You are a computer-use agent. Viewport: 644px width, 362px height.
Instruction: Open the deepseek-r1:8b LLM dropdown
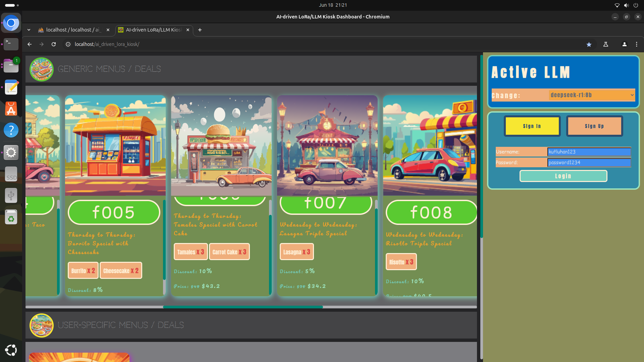click(x=592, y=95)
